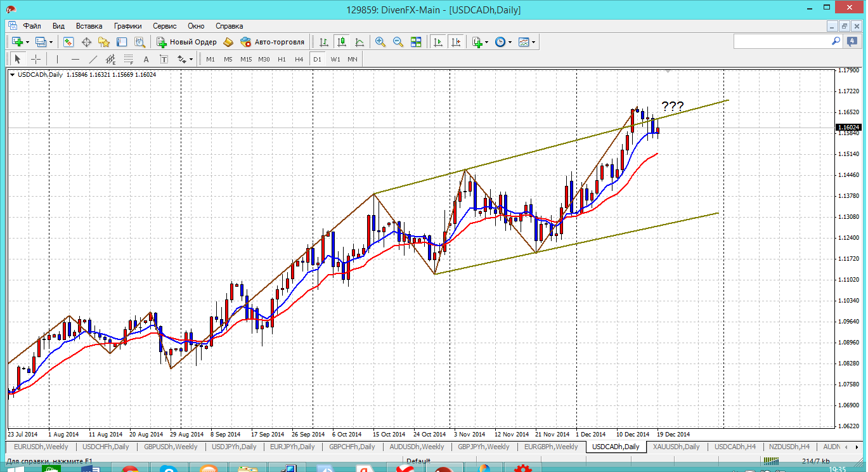The image size is (868, 472).
Task: Open the Графики menu
Action: [127, 26]
